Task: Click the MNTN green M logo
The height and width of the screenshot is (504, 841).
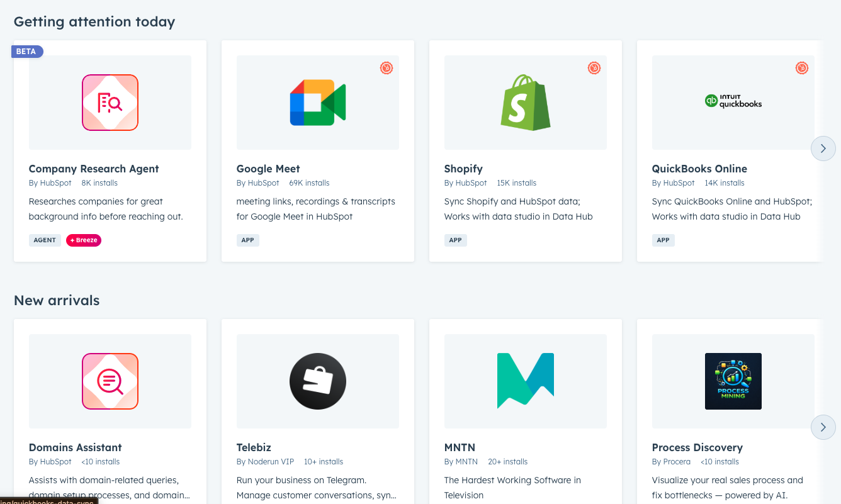Action: pos(526,381)
